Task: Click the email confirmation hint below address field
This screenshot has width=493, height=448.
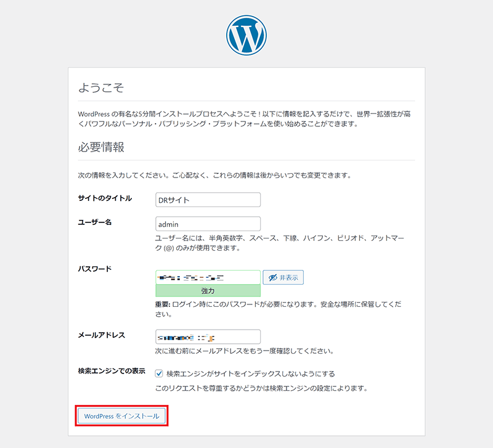Action: [x=244, y=352]
